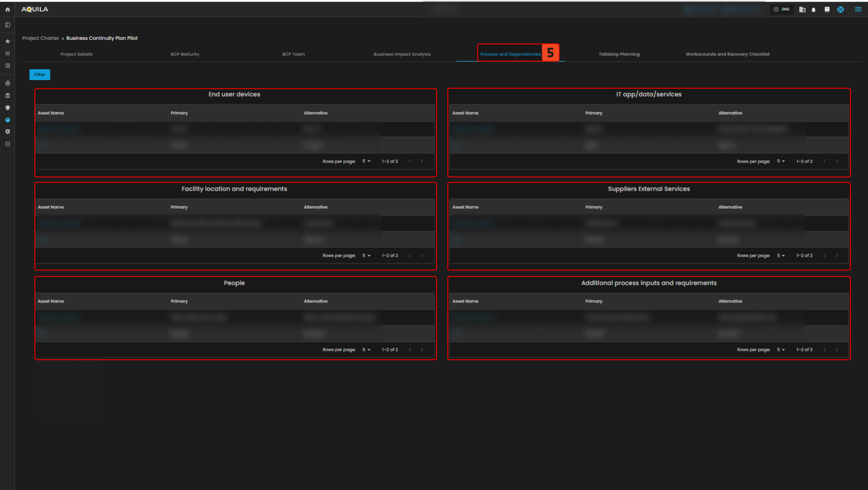
Task: Open the ENG language selector
Action: coord(782,9)
